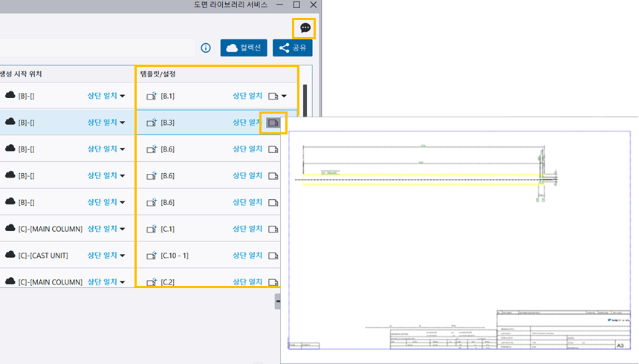Click the search input field at top
This screenshot has height=364, width=639.
[97, 48]
